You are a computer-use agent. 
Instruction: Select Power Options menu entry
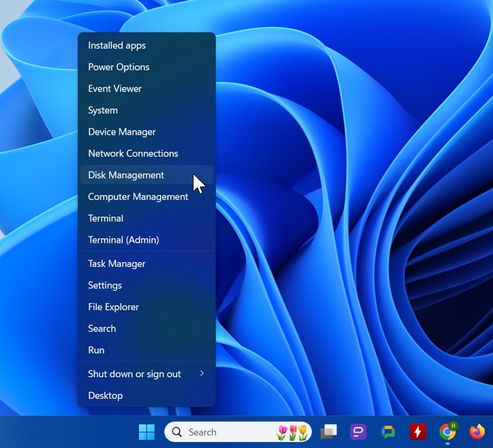[146, 67]
